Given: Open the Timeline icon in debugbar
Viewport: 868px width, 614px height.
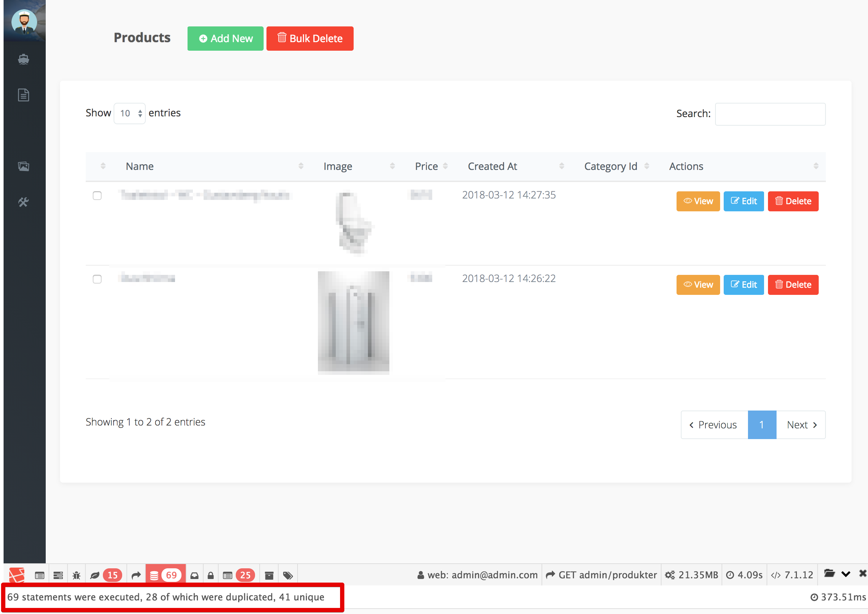Looking at the screenshot, I should 58,575.
